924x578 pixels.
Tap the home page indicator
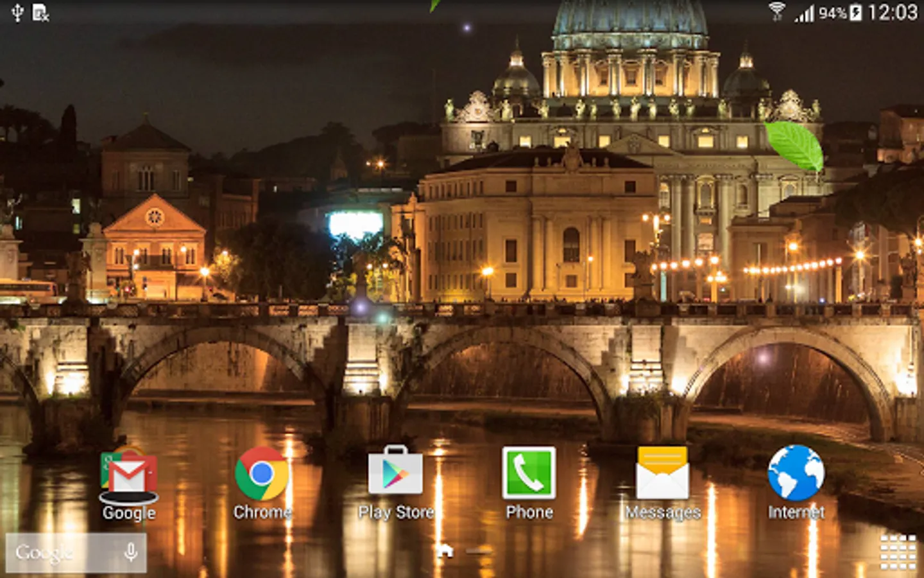pyautogui.click(x=445, y=550)
